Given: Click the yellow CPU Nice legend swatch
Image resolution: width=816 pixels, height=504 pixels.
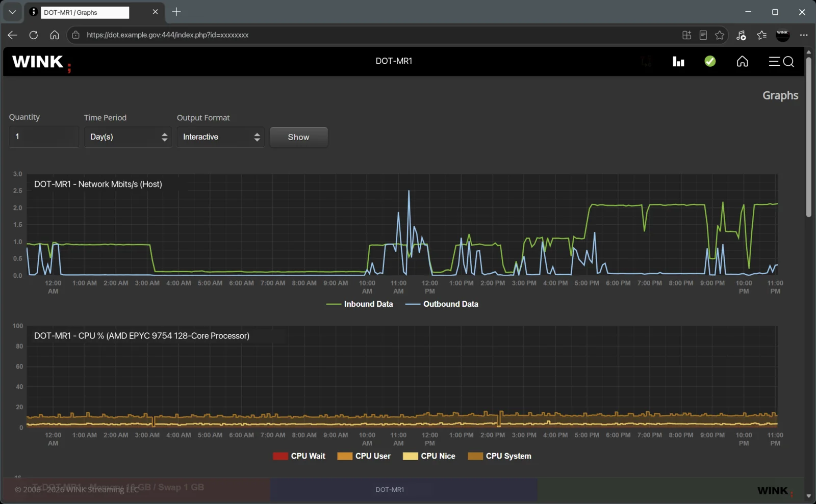Looking at the screenshot, I should point(411,456).
